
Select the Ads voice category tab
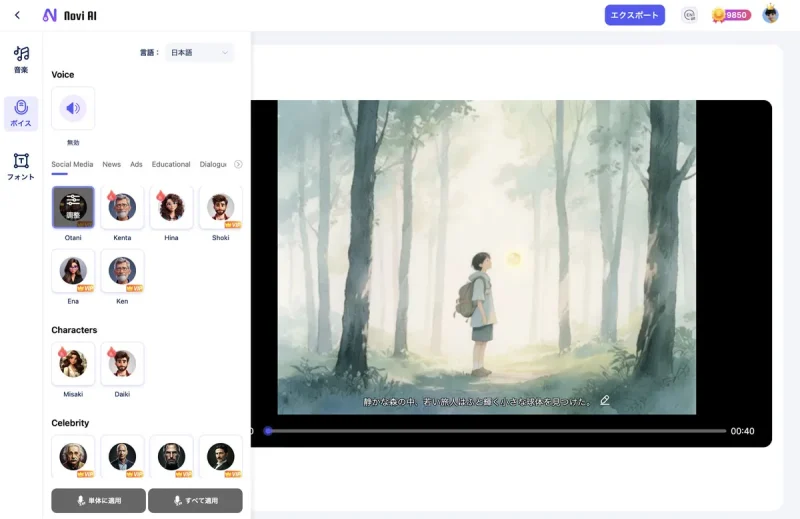click(x=136, y=164)
